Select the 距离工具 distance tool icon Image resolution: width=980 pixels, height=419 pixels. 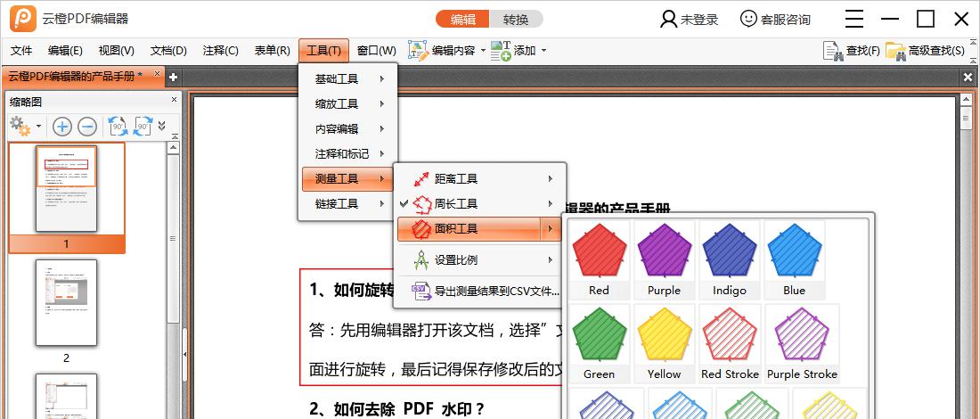coord(422,179)
